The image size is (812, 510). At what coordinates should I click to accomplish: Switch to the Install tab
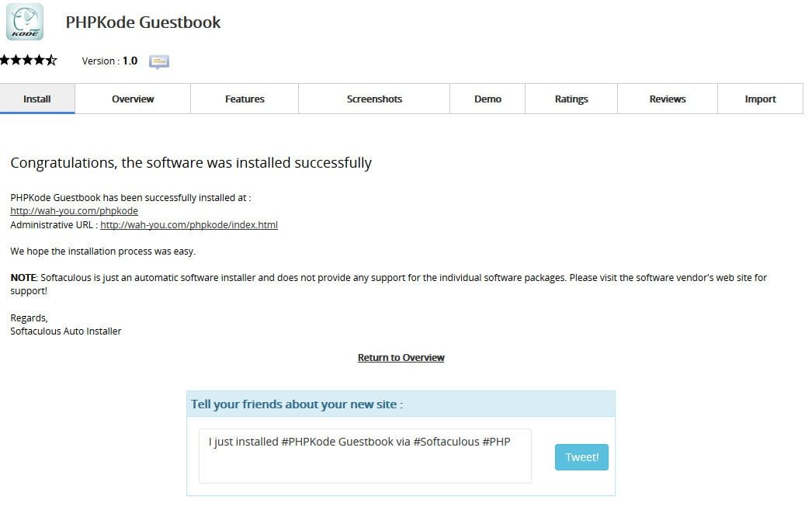(37, 99)
